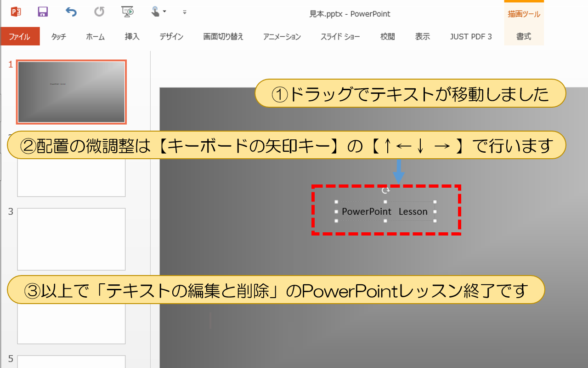Screen dimensions: 588x368
Task: Toggle touch/mouse mode icon
Action: 156,11
